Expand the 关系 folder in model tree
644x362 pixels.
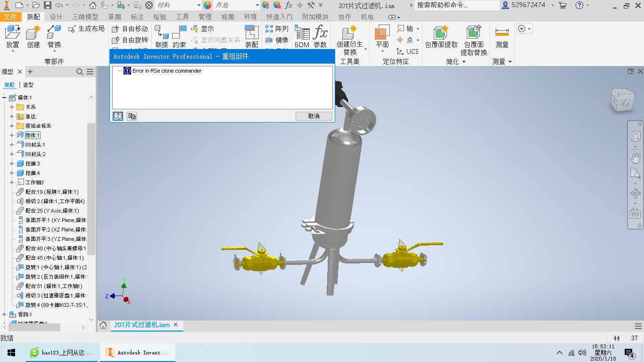[x=12, y=107]
